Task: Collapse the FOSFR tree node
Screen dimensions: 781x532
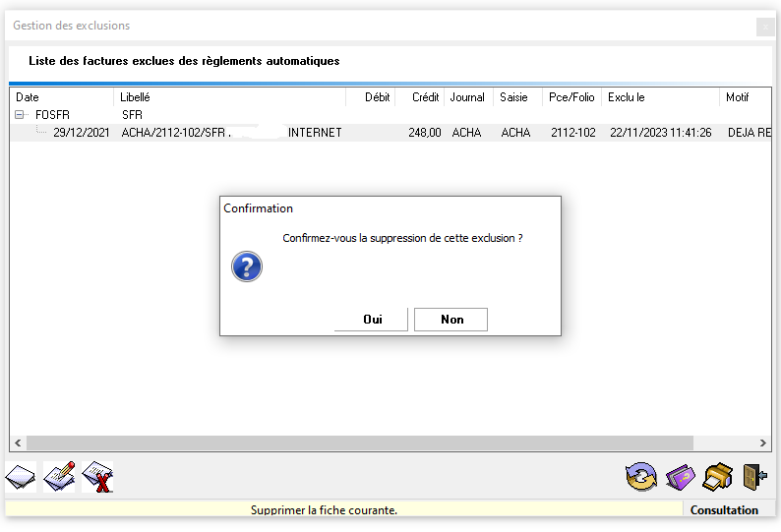Action: coord(20,115)
